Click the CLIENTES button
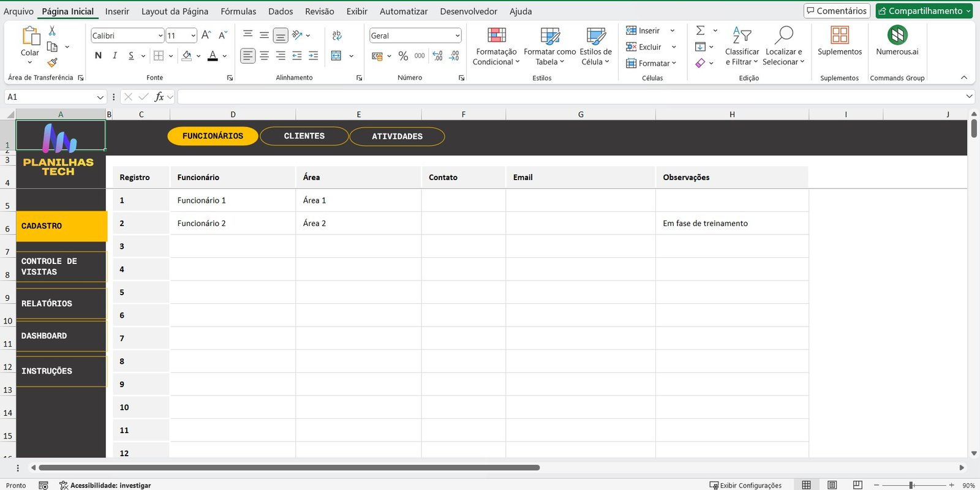980x490 pixels. [304, 136]
